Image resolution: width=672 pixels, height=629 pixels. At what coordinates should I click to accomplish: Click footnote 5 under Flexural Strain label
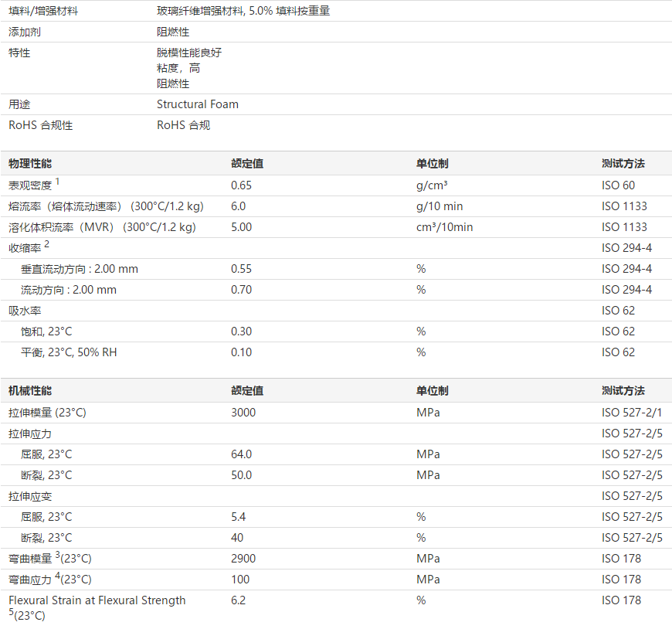click(x=11, y=612)
